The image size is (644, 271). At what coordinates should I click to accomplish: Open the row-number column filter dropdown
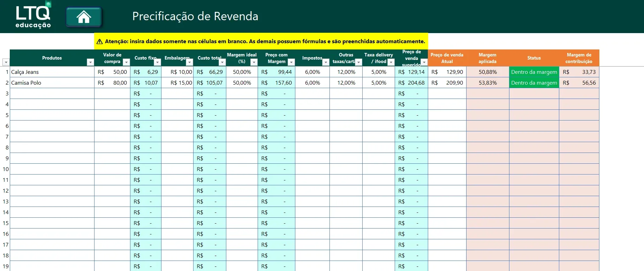point(6,62)
